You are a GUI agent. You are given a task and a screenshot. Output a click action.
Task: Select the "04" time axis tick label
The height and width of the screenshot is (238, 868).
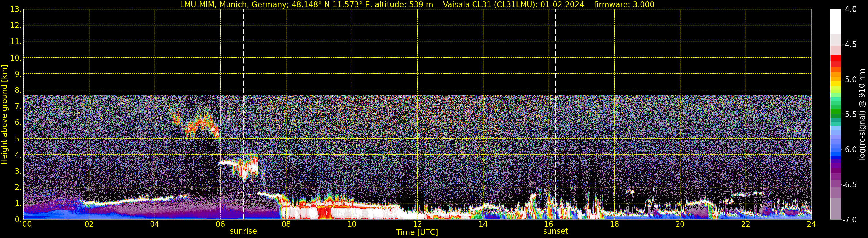point(155,224)
